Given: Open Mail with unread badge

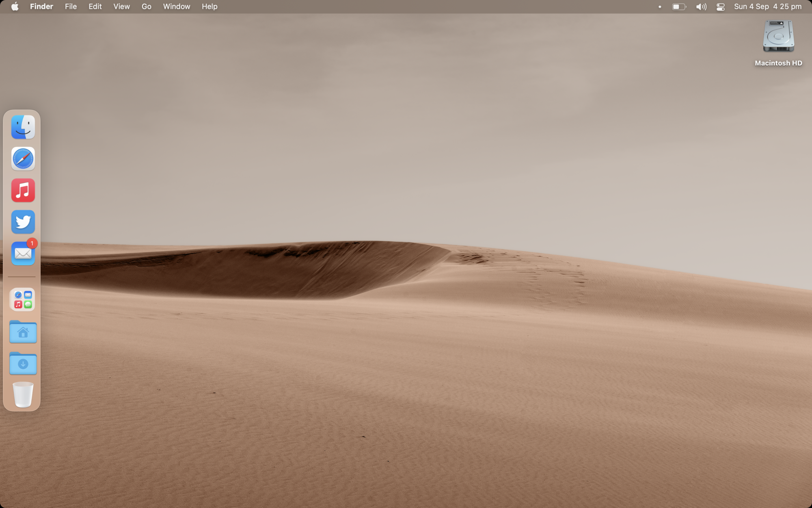Looking at the screenshot, I should click(23, 254).
